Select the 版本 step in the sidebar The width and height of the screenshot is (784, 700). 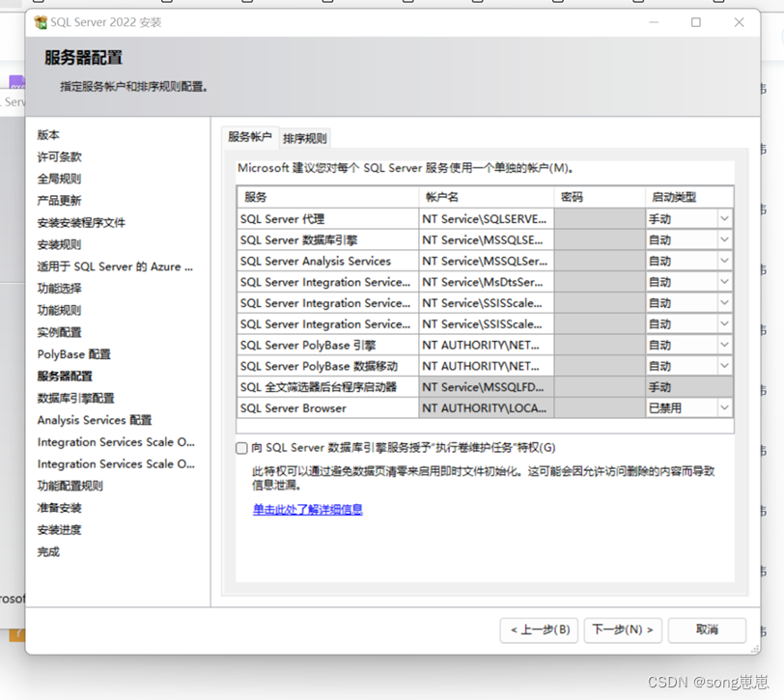point(48,135)
